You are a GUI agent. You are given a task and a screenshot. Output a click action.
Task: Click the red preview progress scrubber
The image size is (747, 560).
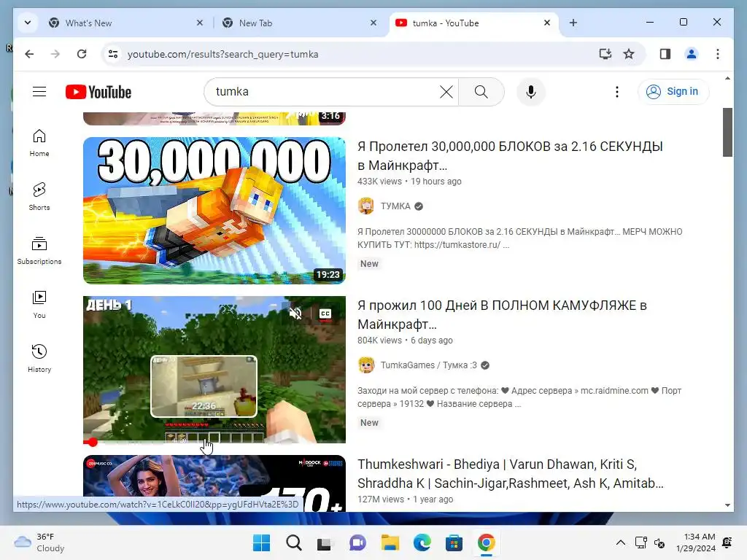coord(93,443)
